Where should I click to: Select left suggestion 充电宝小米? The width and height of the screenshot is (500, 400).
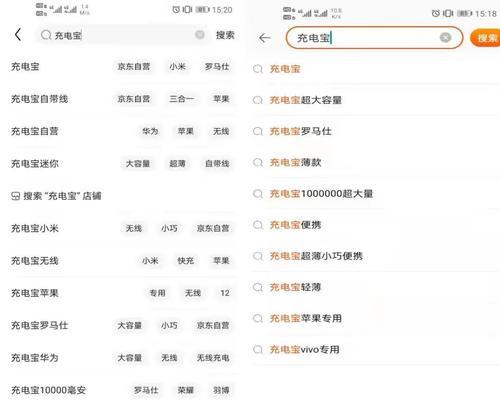[x=35, y=228]
